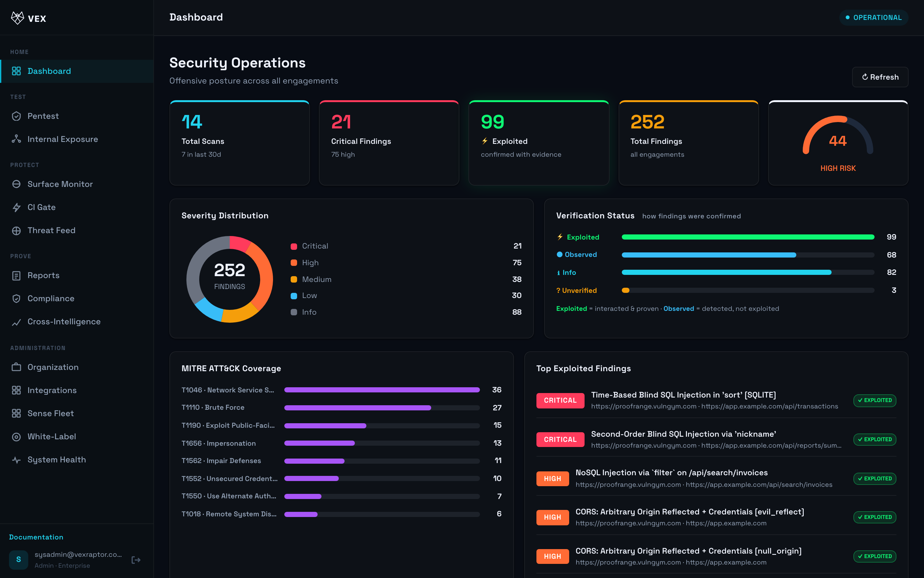Open the Pentest menu item
The height and width of the screenshot is (578, 924).
[x=77, y=116]
